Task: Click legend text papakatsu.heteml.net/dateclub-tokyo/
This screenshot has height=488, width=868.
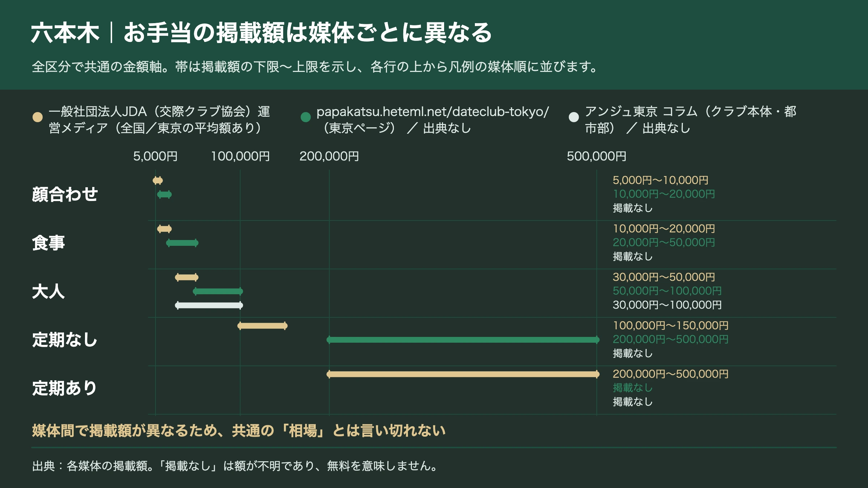Action: pos(433,120)
